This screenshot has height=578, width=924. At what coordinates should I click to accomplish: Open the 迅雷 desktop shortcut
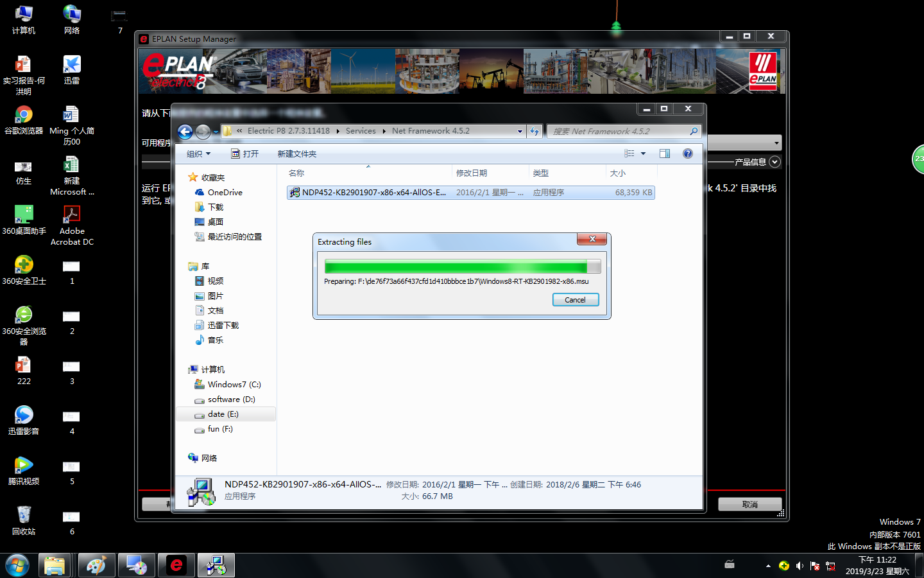pyautogui.click(x=72, y=70)
